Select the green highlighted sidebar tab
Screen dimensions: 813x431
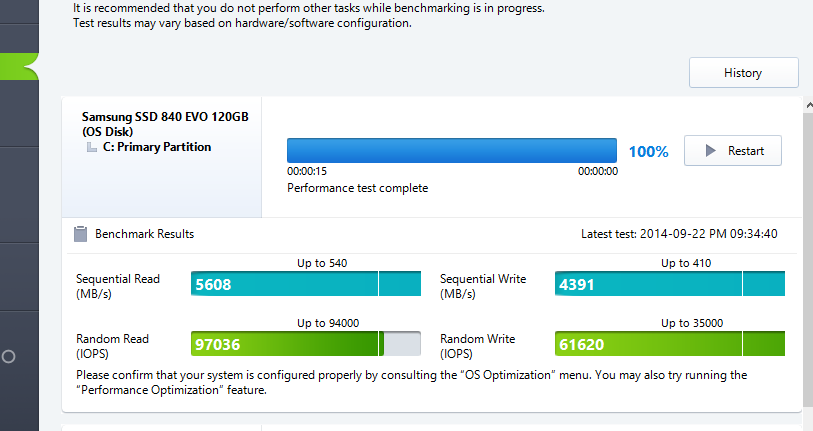tap(19, 67)
